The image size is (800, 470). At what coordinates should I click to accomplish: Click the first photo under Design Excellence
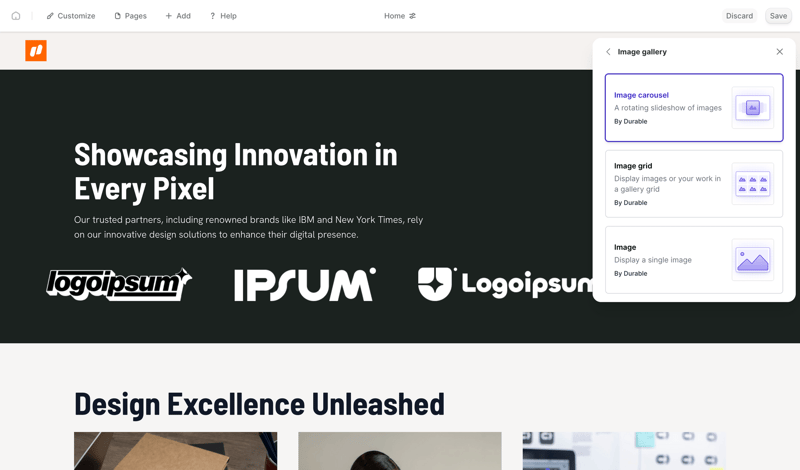175,450
